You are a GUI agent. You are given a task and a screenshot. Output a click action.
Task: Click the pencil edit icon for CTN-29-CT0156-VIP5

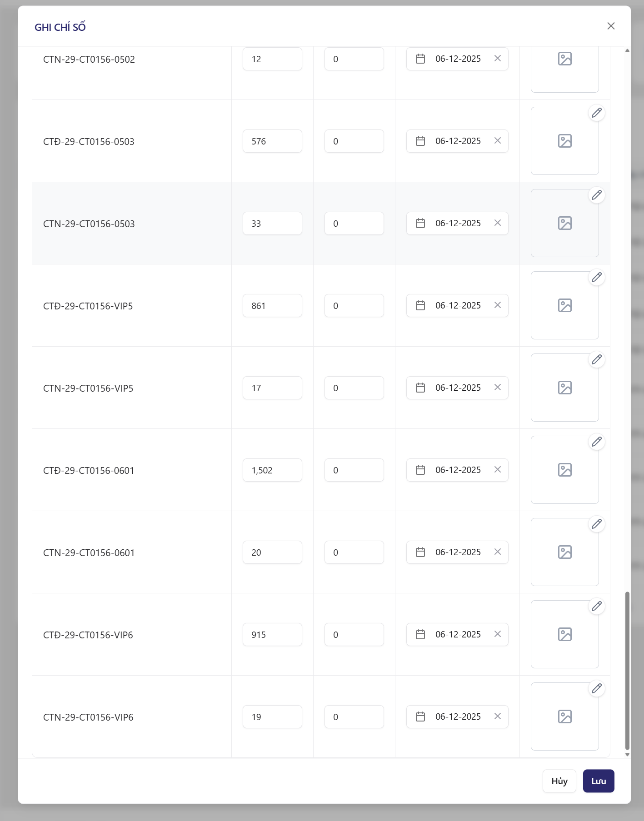(596, 359)
